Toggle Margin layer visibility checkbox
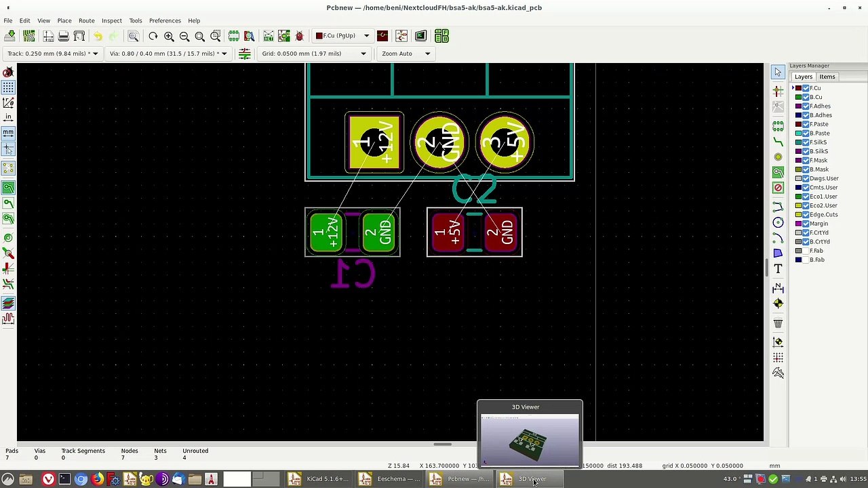Screen dimensions: 868x488 [x=806, y=224]
